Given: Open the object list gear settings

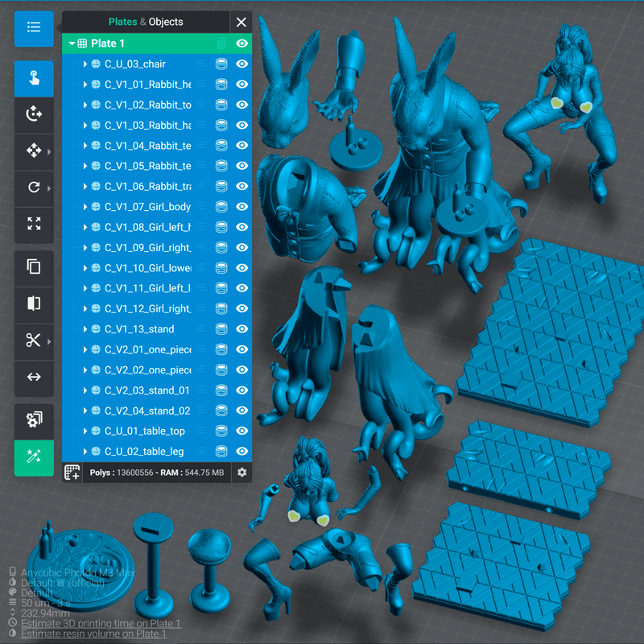Looking at the screenshot, I should (x=242, y=473).
